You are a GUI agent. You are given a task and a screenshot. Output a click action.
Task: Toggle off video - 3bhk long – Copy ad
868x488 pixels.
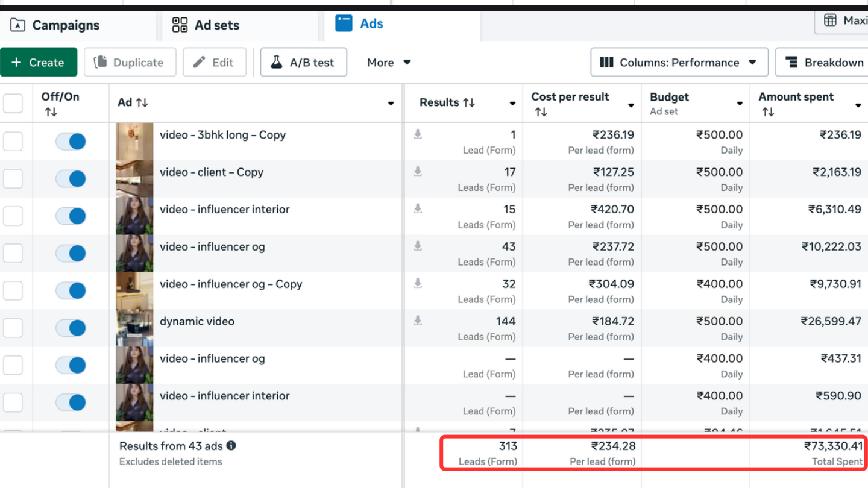click(x=71, y=142)
